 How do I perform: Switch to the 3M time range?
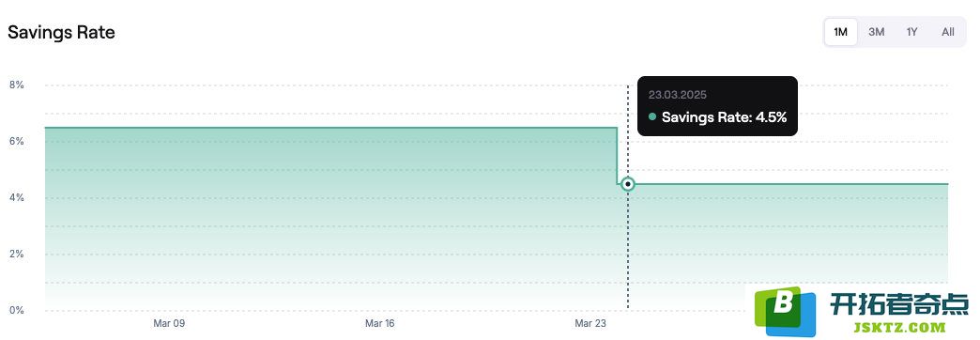click(876, 32)
